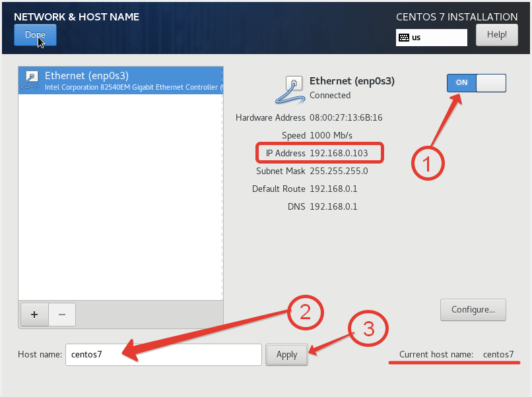This screenshot has width=532, height=397.
Task: Click the large Ethernet icon in details pane
Action: pos(289,89)
